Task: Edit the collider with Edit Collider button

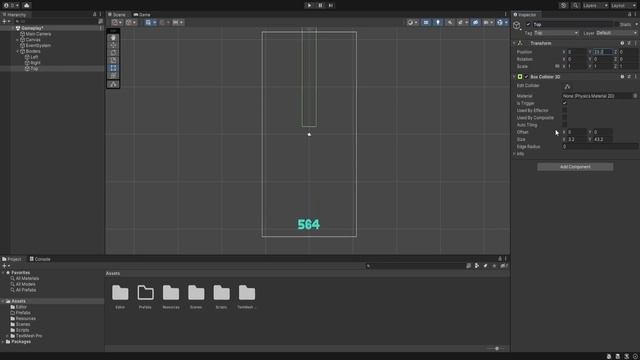Action: click(567, 86)
